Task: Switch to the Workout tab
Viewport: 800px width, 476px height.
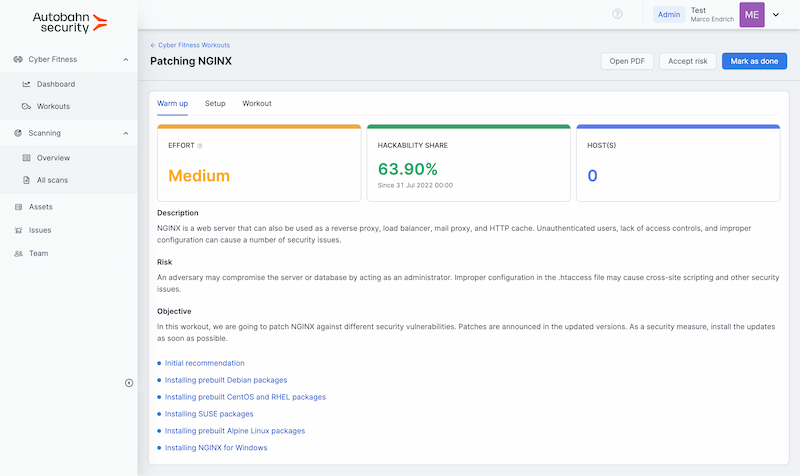Action: [x=257, y=103]
